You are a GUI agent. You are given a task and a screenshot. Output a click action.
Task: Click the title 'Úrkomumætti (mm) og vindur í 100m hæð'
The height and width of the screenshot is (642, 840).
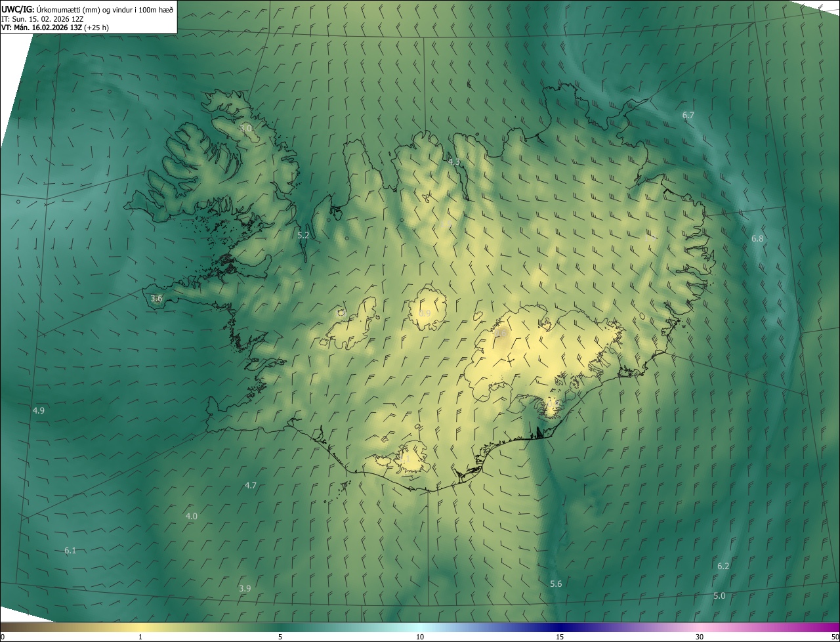tap(104, 10)
